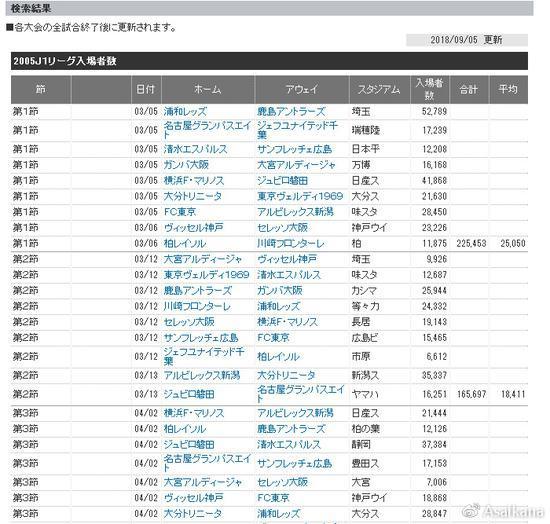Screen dimensions: 550x524
Task: Click the スタジアム column header
Action: click(x=380, y=89)
